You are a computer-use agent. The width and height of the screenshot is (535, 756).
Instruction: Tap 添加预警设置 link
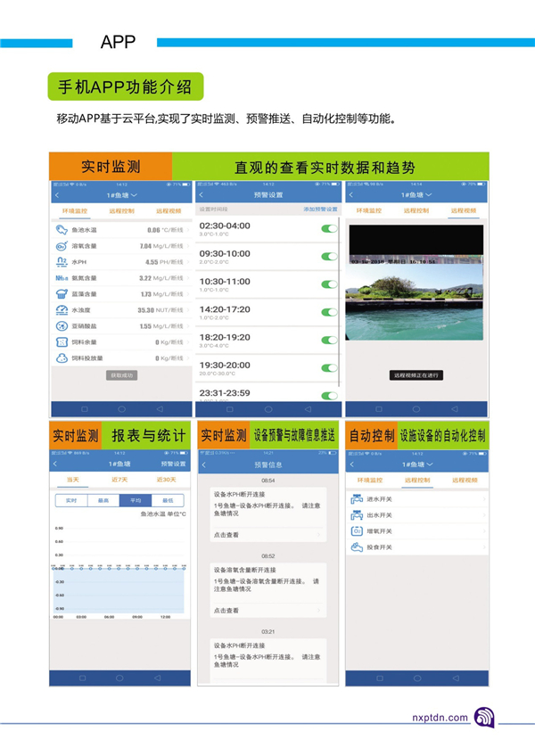click(x=320, y=210)
